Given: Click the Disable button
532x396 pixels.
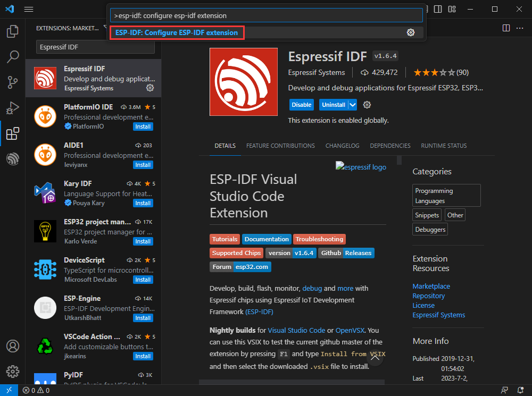Looking at the screenshot, I should (x=301, y=105).
